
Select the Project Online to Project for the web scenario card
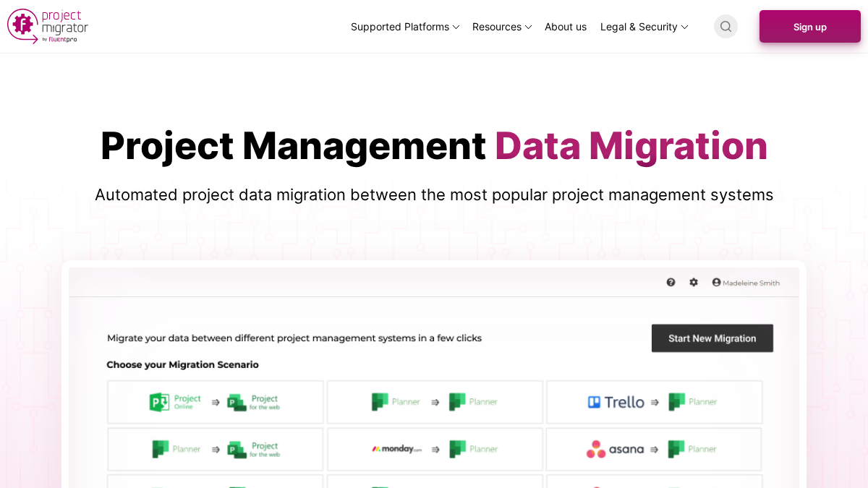[x=216, y=402]
